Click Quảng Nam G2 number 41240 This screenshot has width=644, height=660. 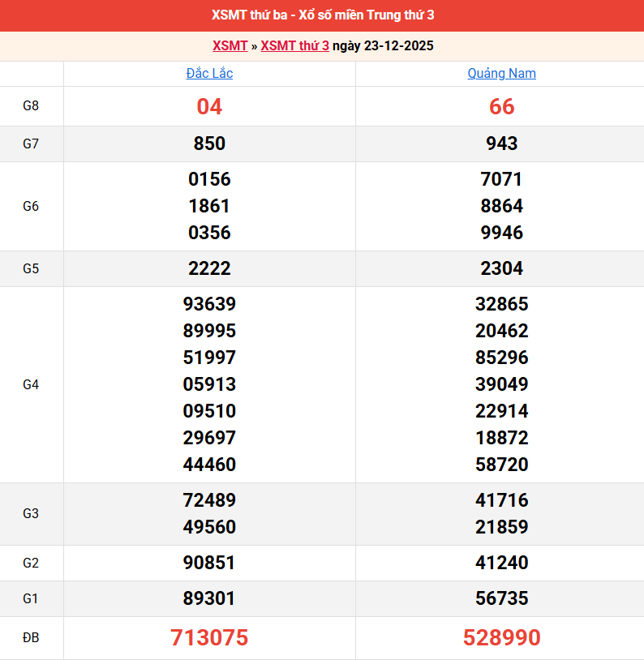[x=501, y=563]
